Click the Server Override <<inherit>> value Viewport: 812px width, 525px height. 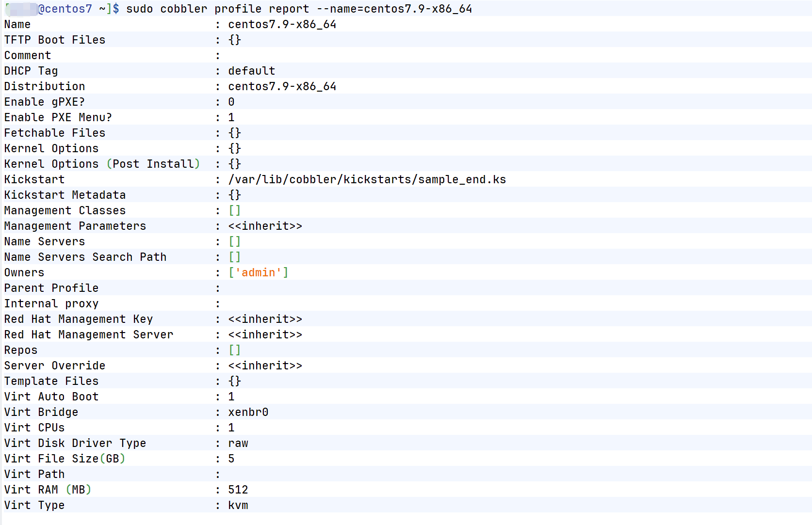tap(265, 366)
